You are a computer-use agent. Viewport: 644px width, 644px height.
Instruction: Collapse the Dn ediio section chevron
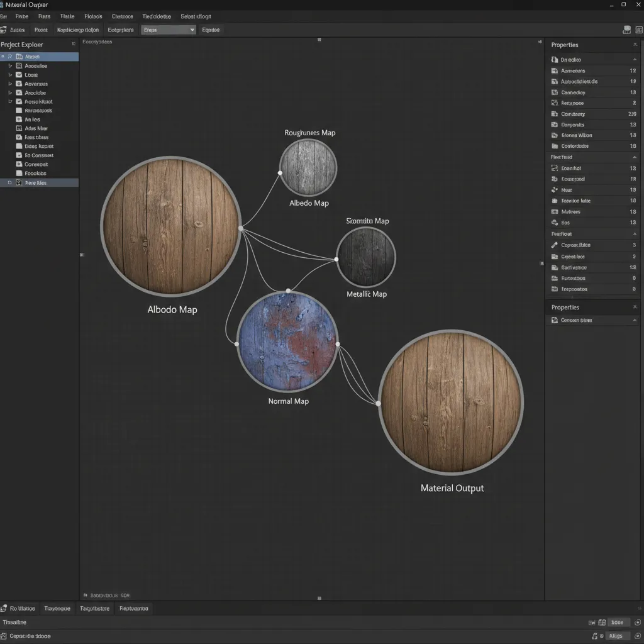635,60
